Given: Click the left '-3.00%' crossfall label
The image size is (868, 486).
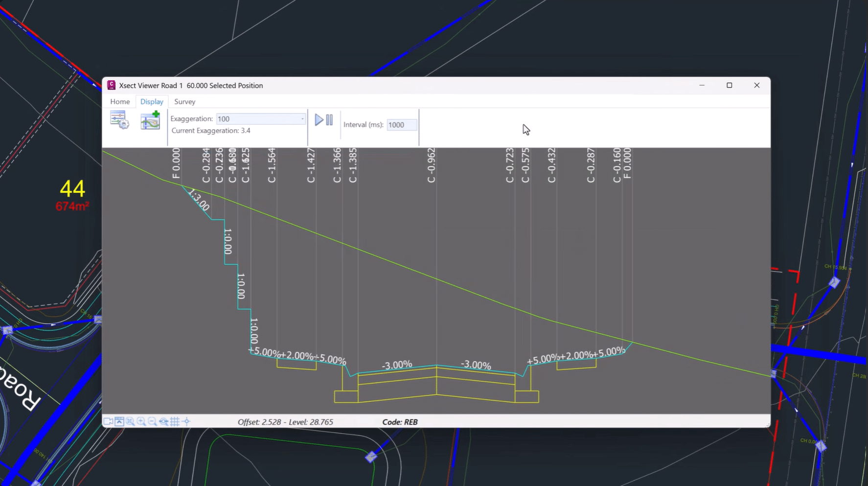Looking at the screenshot, I should coord(397,365).
